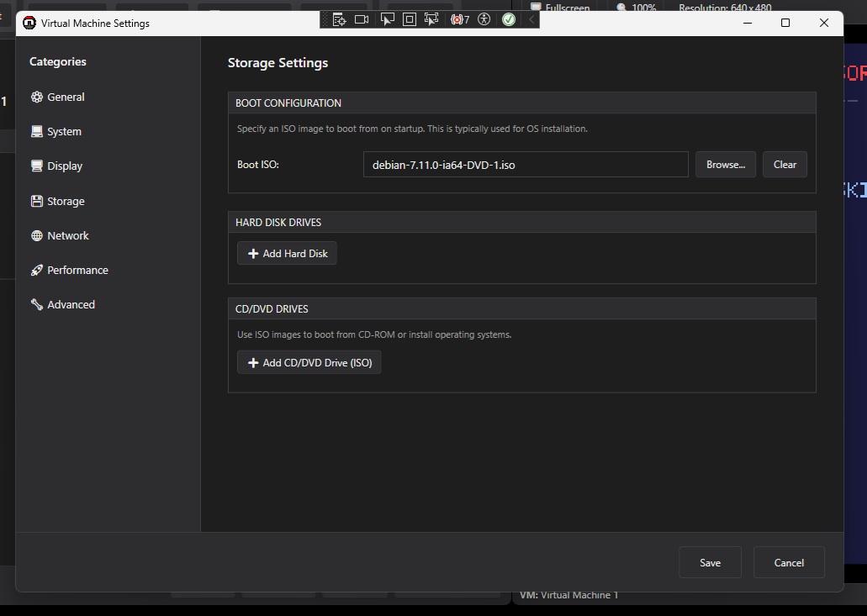Click the 'Specify an ISO image' description text
The image size is (867, 616).
pyautogui.click(x=412, y=129)
